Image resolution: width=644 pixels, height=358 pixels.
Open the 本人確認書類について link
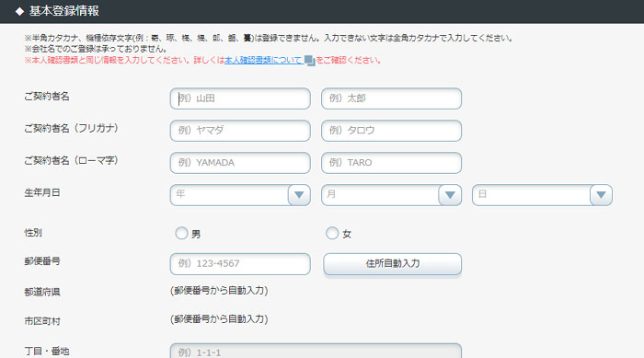click(264, 61)
